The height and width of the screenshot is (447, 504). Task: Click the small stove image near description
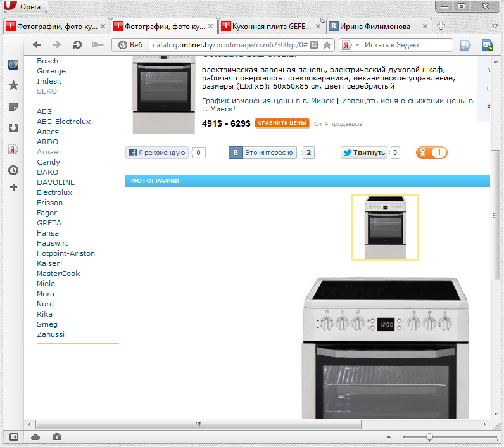click(163, 94)
